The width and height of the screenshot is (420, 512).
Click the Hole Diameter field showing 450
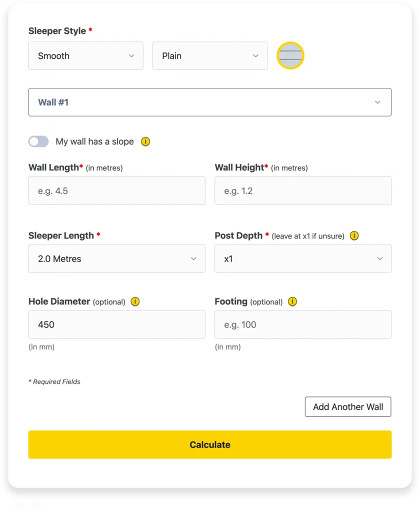click(x=116, y=324)
